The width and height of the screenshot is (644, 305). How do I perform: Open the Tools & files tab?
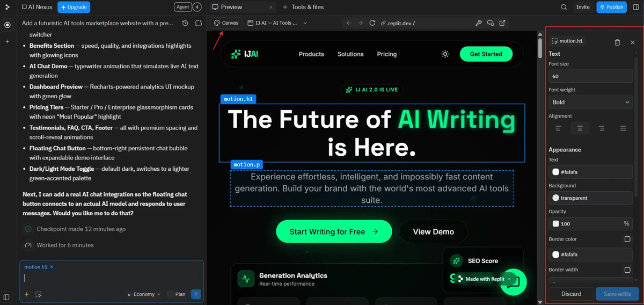(303, 7)
